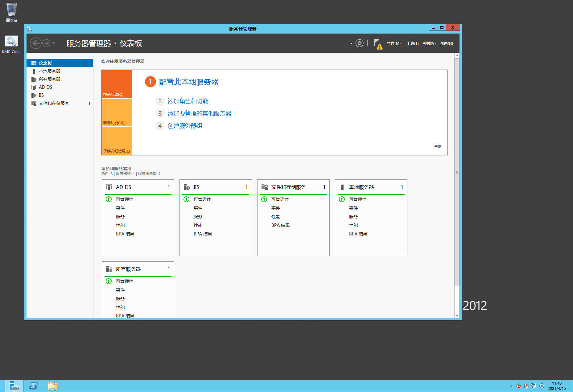573x392 pixels.
Task: Click the 本地服务器 tile header icon
Action: (x=342, y=187)
